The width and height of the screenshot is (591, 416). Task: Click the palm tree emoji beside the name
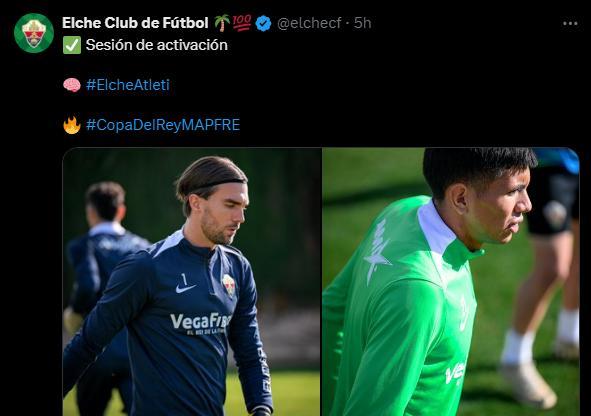(222, 23)
